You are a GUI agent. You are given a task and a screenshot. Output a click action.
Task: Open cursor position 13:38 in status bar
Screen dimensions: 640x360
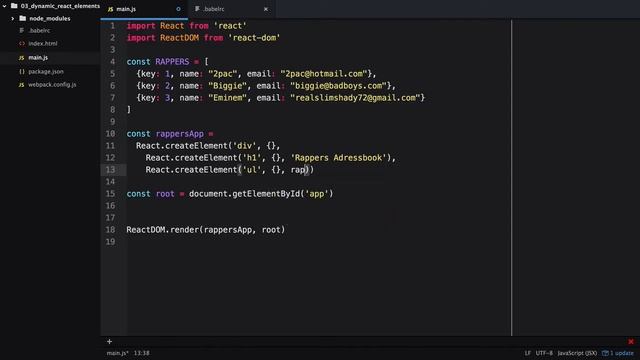tap(142, 353)
